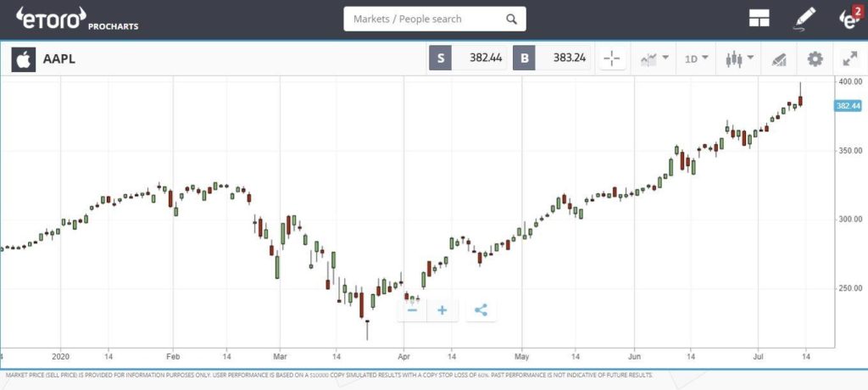
Task: Click the Buy button at 383.24
Action: [x=551, y=58]
